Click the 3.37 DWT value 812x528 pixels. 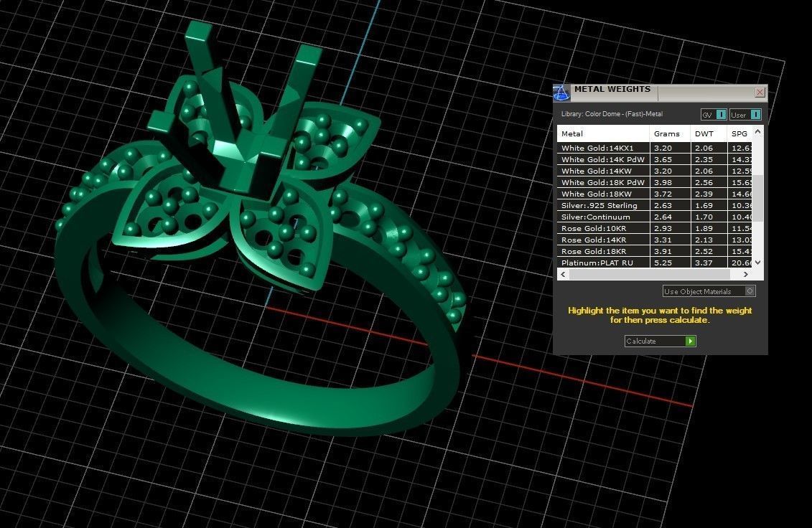click(704, 263)
